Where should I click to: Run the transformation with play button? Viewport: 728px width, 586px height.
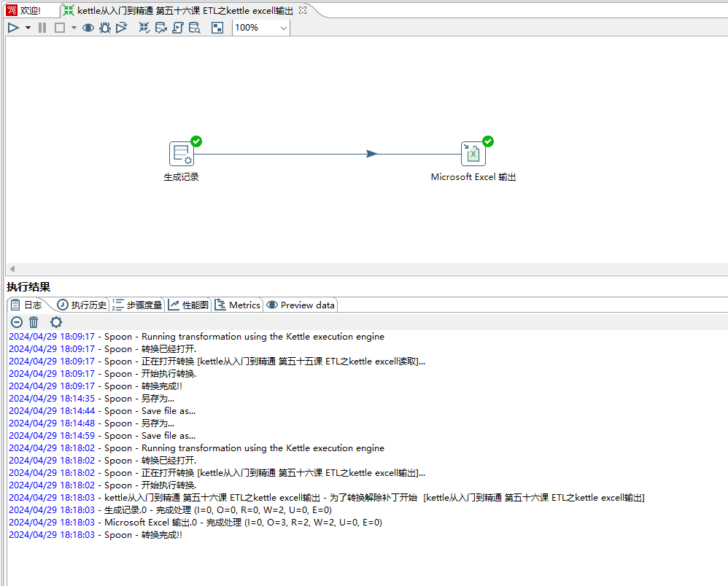pos(13,28)
